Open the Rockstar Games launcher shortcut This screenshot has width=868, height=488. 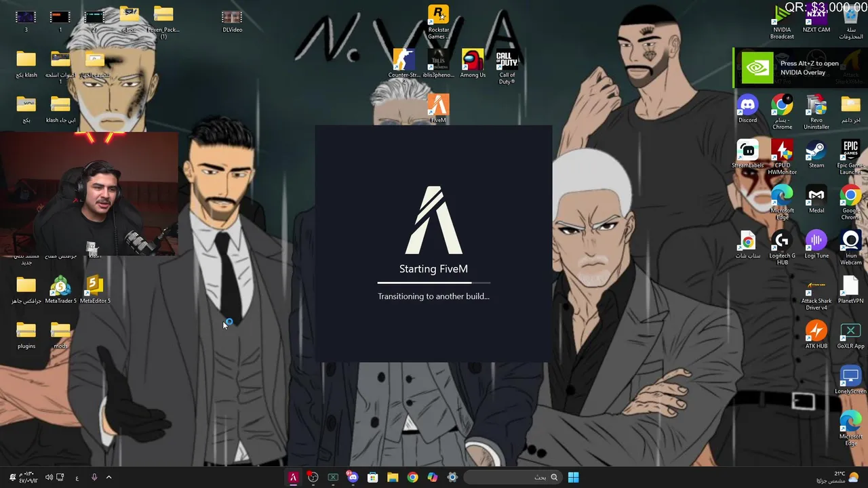[x=438, y=22]
